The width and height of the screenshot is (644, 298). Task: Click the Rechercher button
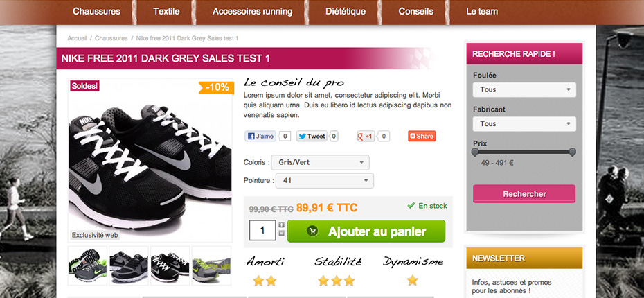click(x=524, y=193)
